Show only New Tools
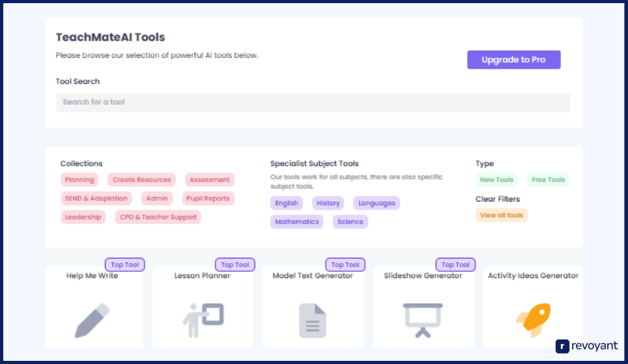The image size is (628, 364). (x=497, y=179)
